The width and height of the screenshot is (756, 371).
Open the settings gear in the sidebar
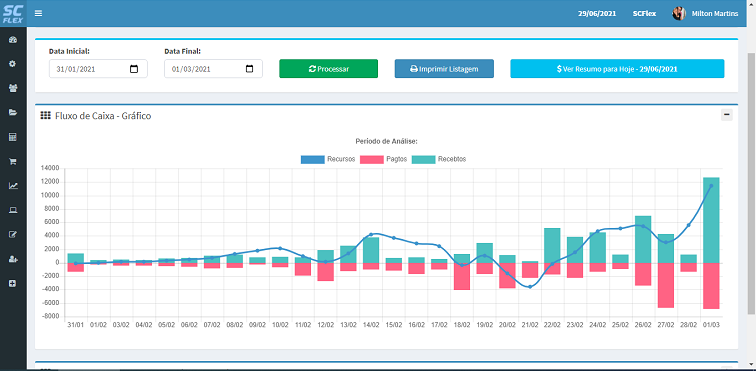coord(13,64)
